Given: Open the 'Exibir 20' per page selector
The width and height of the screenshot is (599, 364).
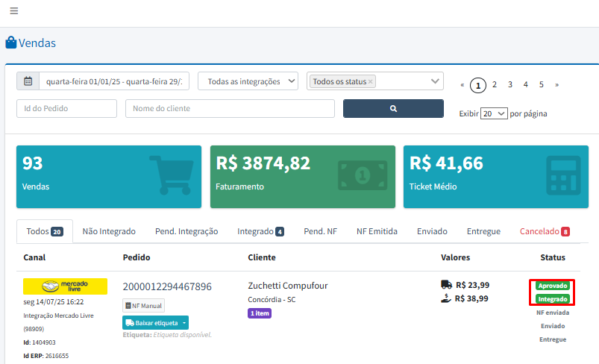Looking at the screenshot, I should (x=494, y=114).
